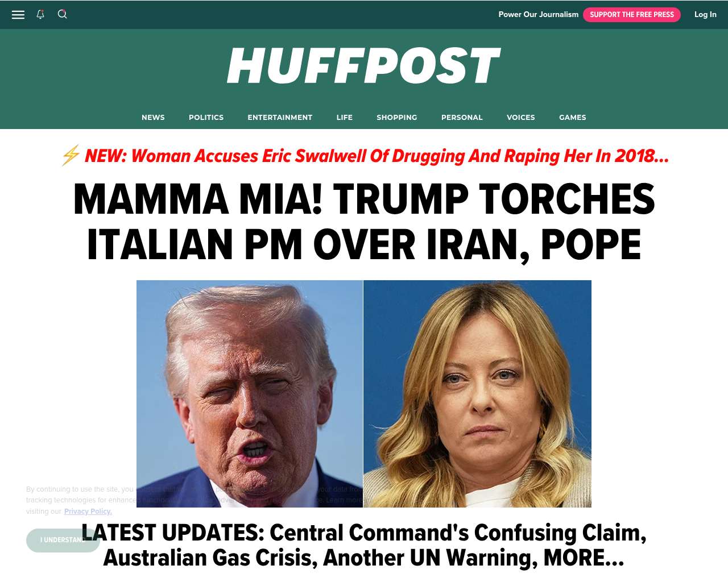Click the Log In link
Image resolution: width=728 pixels, height=582 pixels.
point(705,15)
